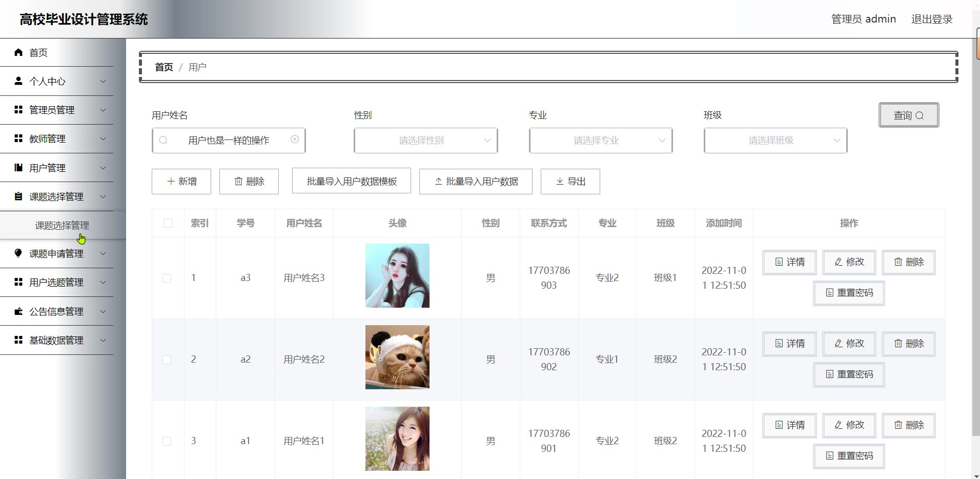Open the 请选择专业 dropdown
Screen dimensions: 980x479
[601, 141]
